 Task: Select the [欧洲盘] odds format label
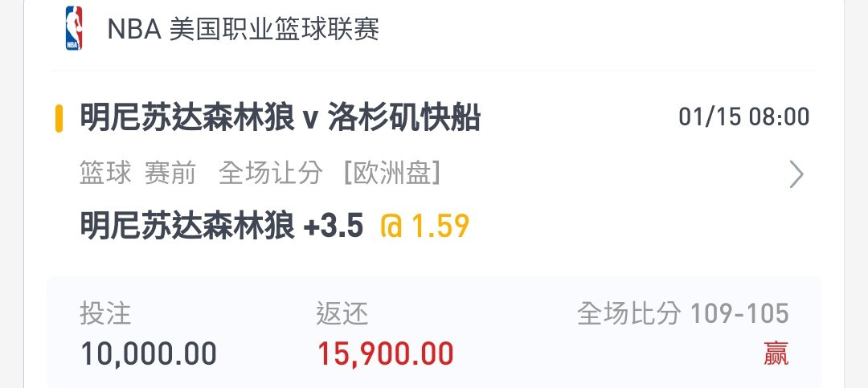[392, 174]
